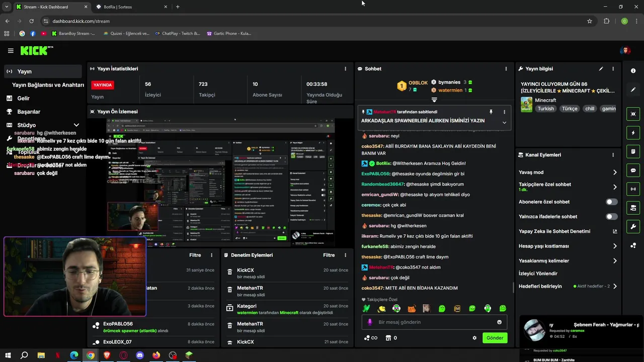This screenshot has height=362, width=644.
Task: Unpin the pinned chat message
Action: [x=491, y=112]
